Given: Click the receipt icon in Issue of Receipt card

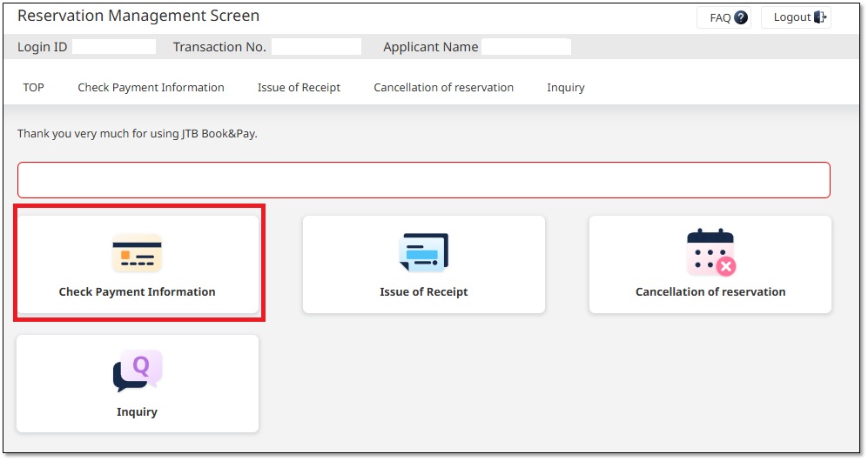Looking at the screenshot, I should [423, 253].
